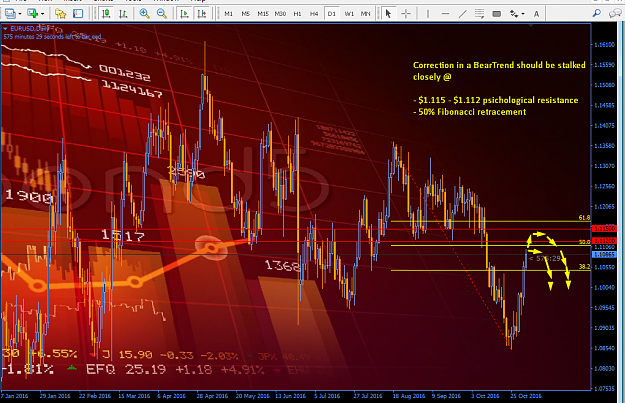The height and width of the screenshot is (403, 625).
Task: Select the Trendline drawing tool
Action: (462, 14)
